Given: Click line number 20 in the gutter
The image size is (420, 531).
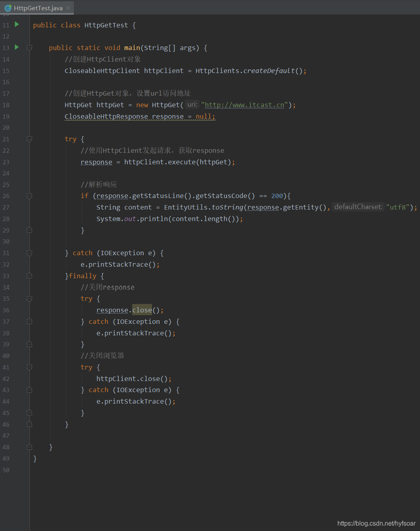Looking at the screenshot, I should tap(6, 127).
